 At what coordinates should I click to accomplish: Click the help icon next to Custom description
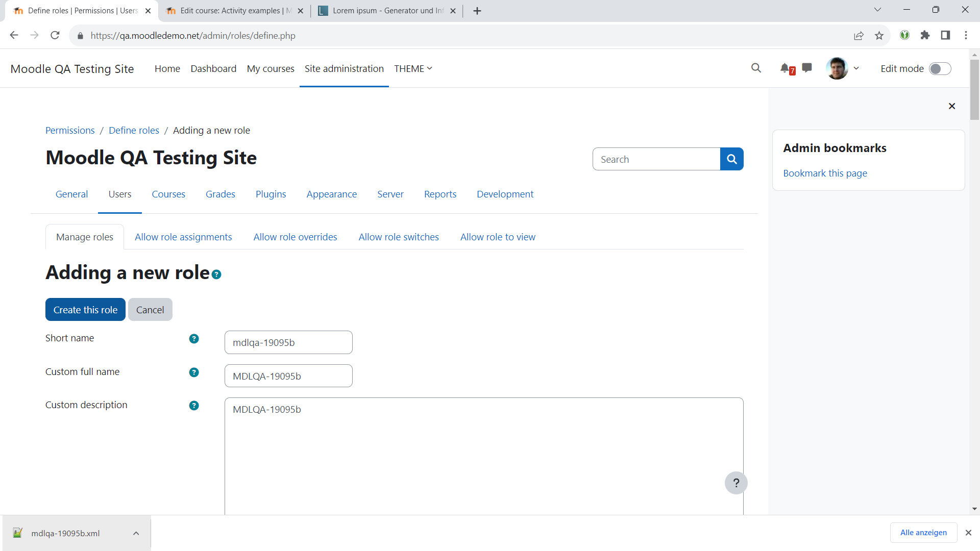[x=194, y=406]
